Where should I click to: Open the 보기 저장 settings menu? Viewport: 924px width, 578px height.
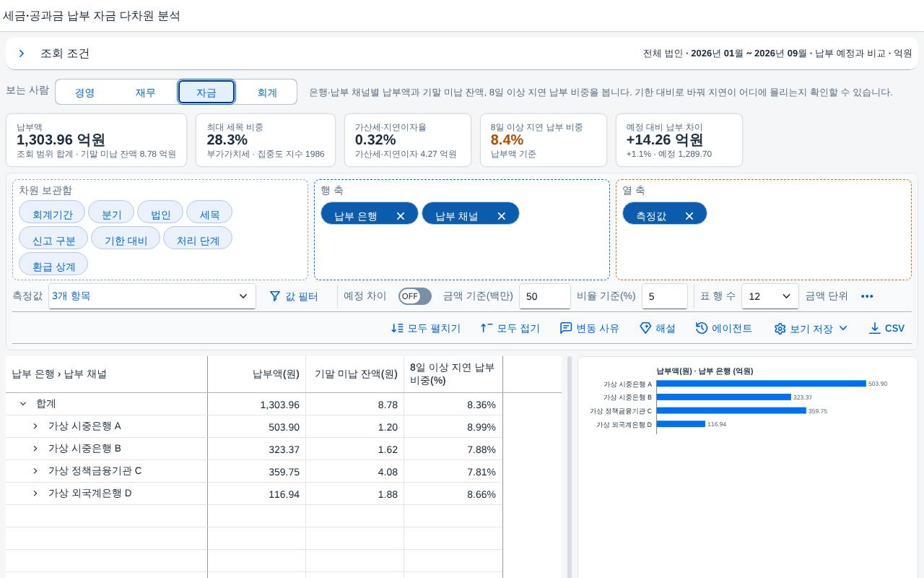(x=811, y=329)
